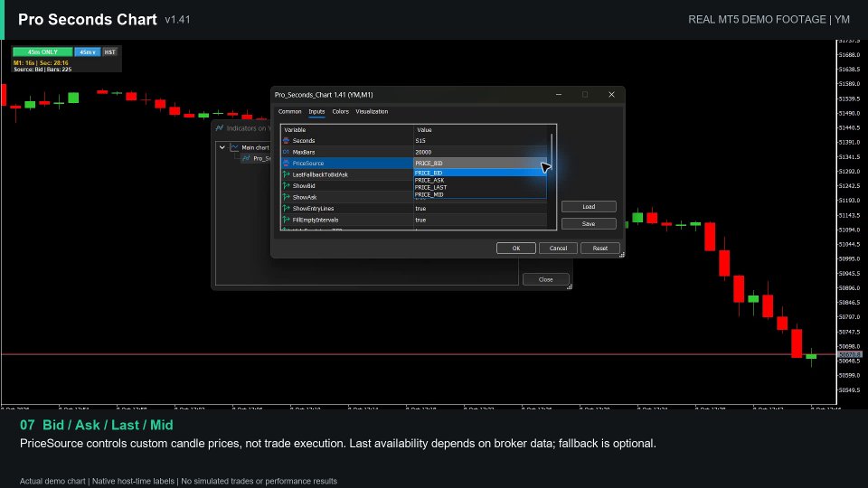Image resolution: width=868 pixels, height=488 pixels.
Task: Select the Seconds variable row
Action: pyautogui.click(x=414, y=141)
